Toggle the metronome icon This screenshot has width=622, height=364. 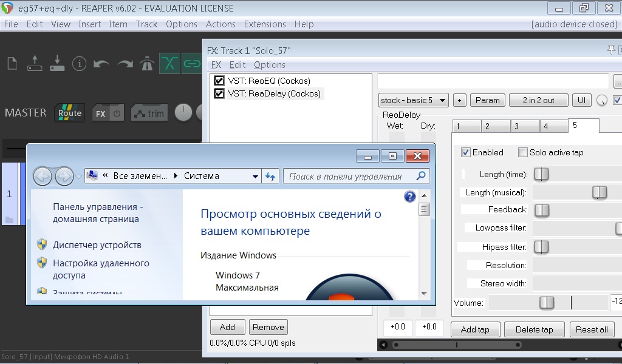tap(147, 64)
